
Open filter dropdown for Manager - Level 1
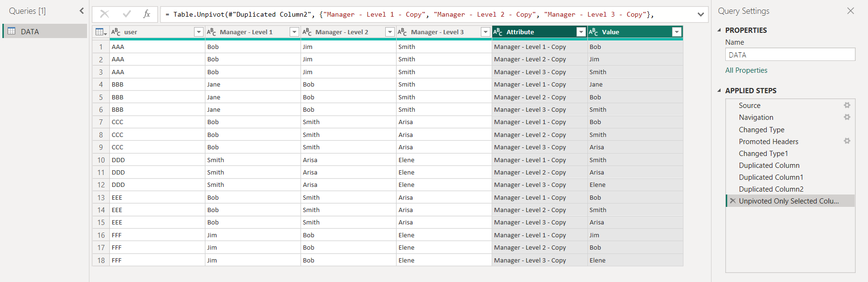(x=294, y=32)
